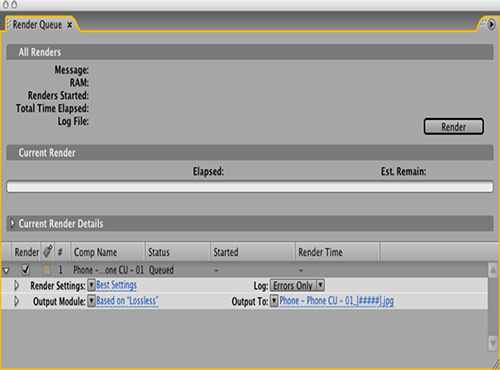Expand the Render Settings details triangle
Viewport: 500px width, 370px height.
pos(16,285)
